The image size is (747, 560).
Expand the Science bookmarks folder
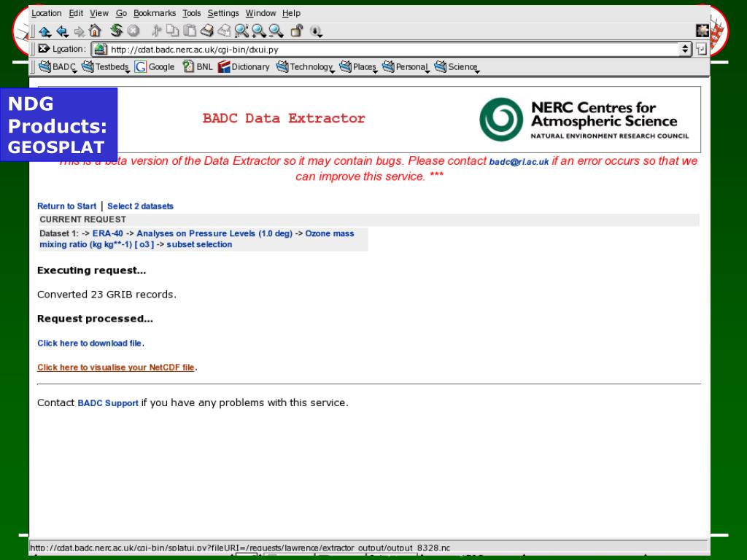(x=456, y=67)
